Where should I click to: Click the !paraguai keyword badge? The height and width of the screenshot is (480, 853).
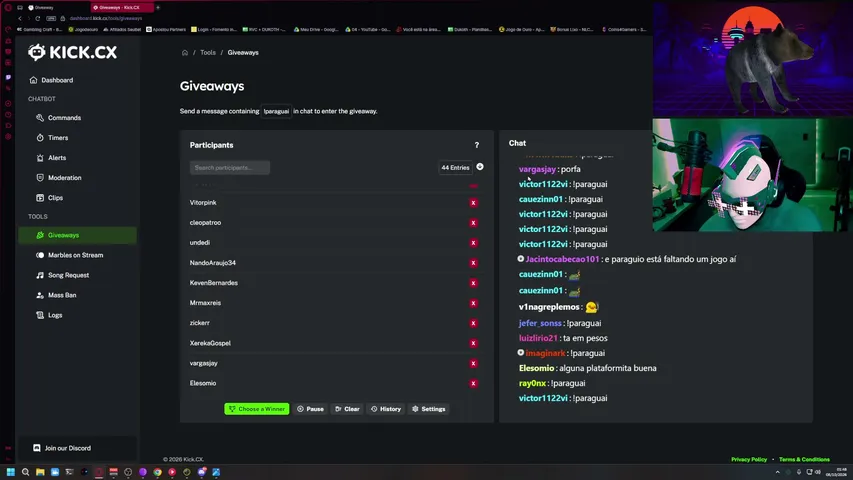pyautogui.click(x=276, y=112)
